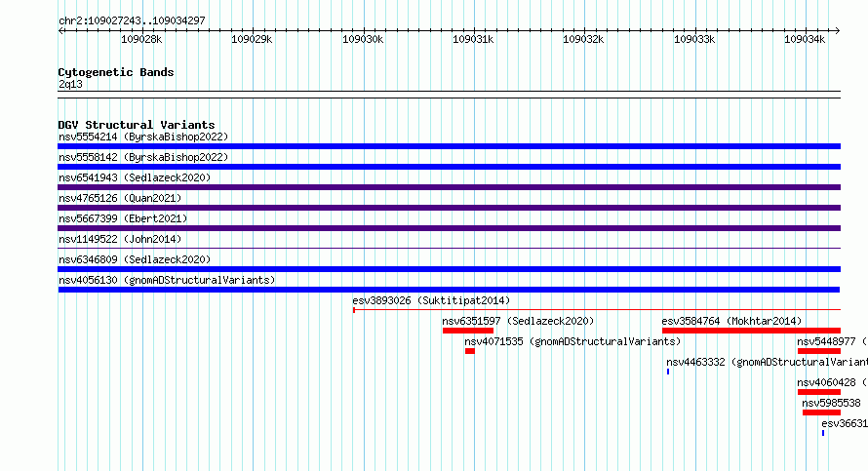
Task: Click the right arrowhead of the ruler
Action: 838,31
